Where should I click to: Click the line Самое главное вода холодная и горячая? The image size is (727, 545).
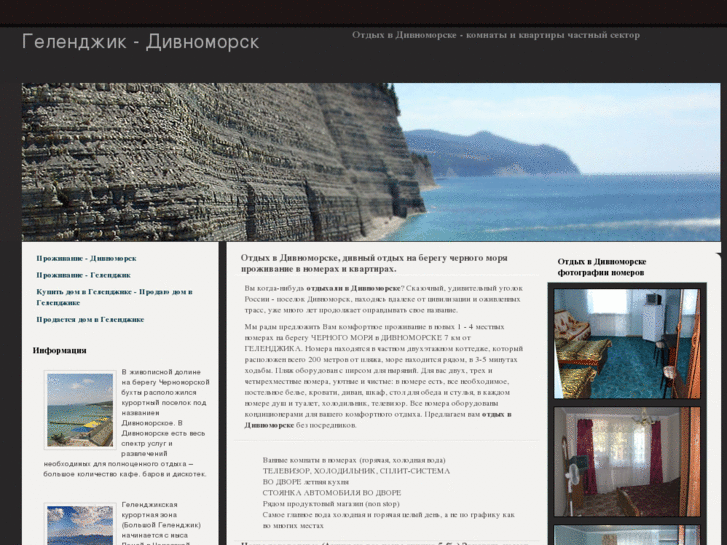click(389, 520)
